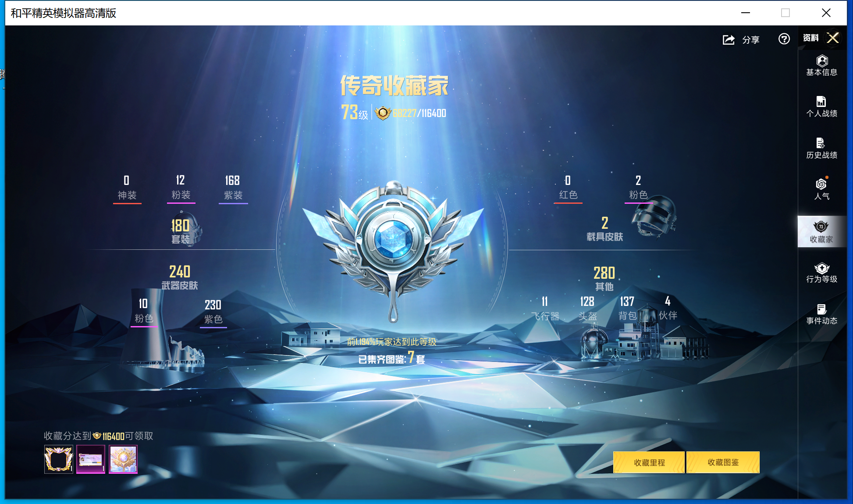Viewport: 853px width, 504px height.
Task: Open 收藏里程 collection milestones
Action: pyautogui.click(x=649, y=462)
